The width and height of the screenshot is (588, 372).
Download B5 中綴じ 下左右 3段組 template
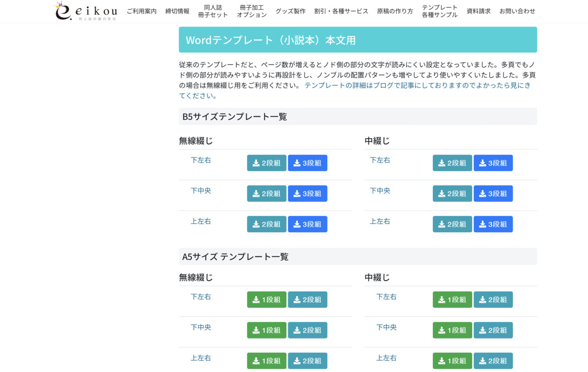493,163
